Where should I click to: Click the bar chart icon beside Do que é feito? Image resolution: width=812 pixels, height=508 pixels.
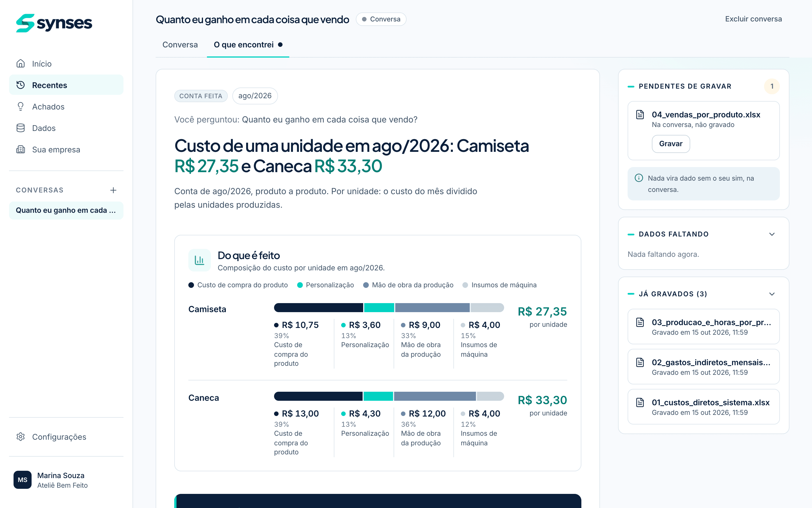click(x=200, y=260)
